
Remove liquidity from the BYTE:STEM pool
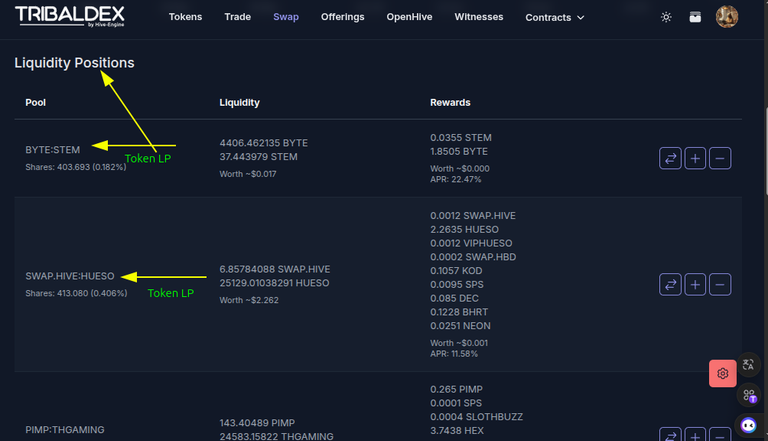point(720,158)
